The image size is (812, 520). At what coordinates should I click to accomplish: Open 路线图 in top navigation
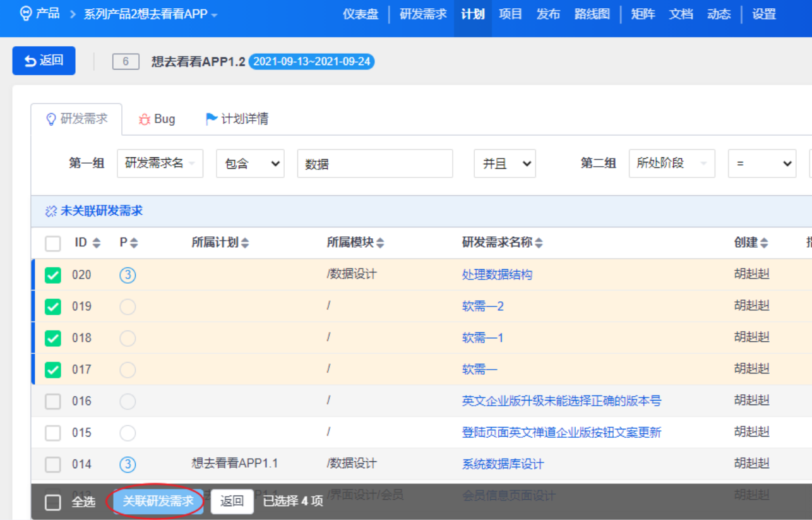pyautogui.click(x=592, y=14)
